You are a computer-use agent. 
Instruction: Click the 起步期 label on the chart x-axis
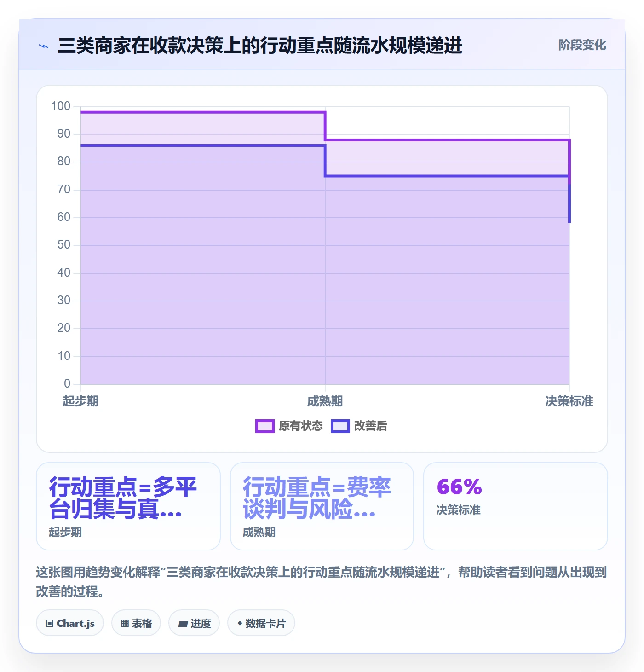coord(80,401)
